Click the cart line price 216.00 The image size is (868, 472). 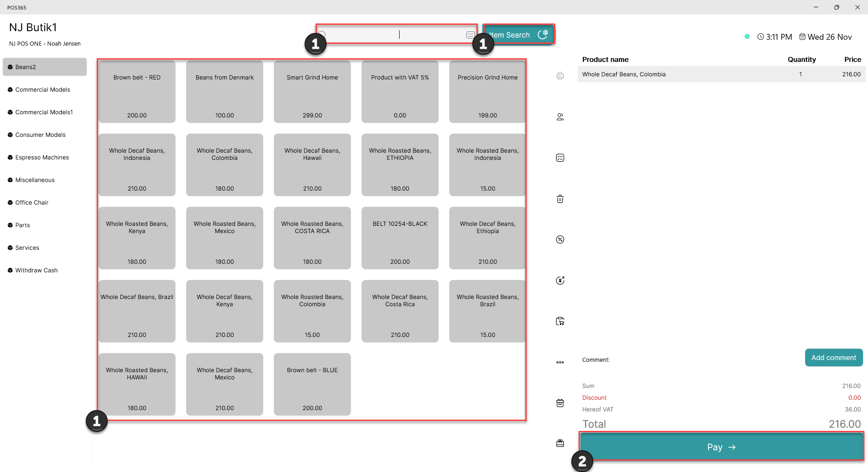click(x=851, y=74)
